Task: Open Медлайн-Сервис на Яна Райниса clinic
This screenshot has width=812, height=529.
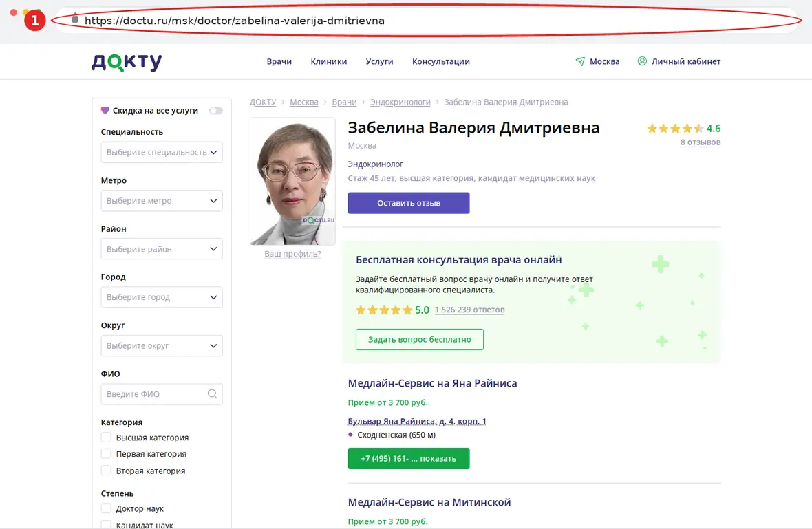Action: (x=432, y=384)
